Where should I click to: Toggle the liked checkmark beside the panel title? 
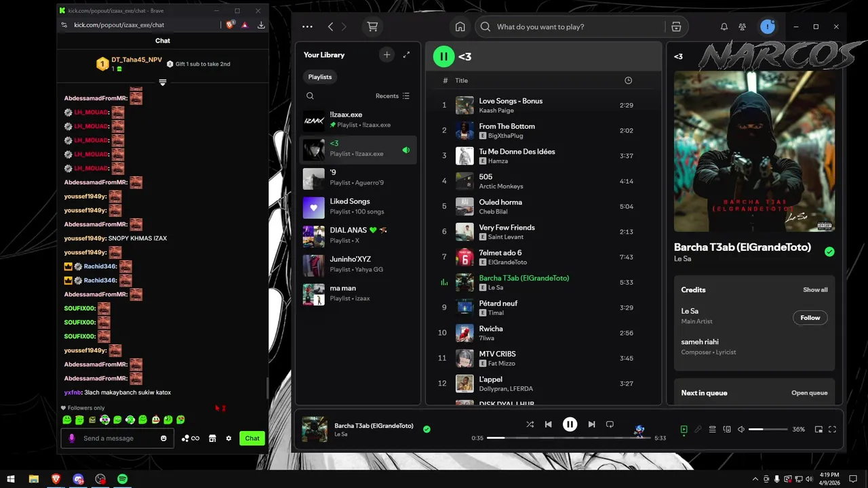pyautogui.click(x=829, y=251)
